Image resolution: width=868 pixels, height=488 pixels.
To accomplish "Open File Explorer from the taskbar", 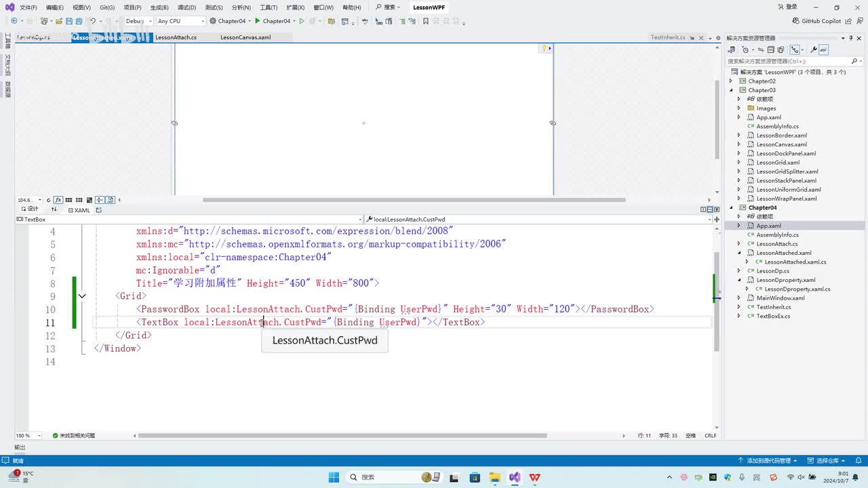I will pyautogui.click(x=495, y=477).
